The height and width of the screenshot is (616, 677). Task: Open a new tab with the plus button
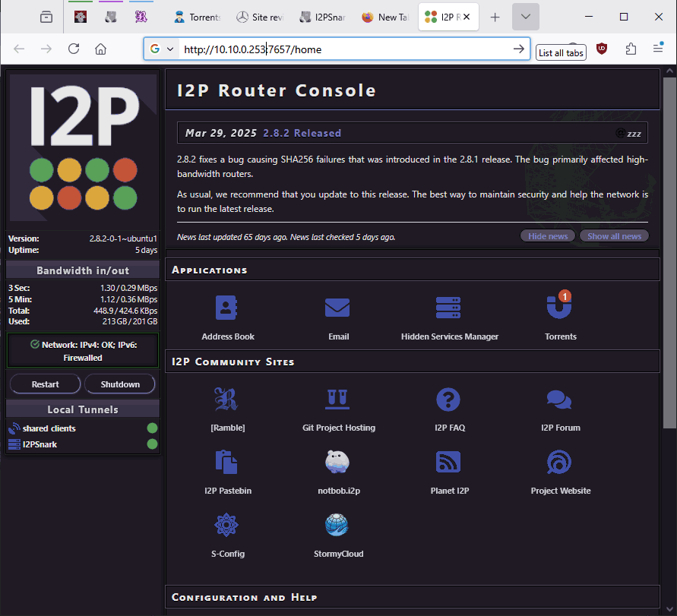[x=495, y=17]
